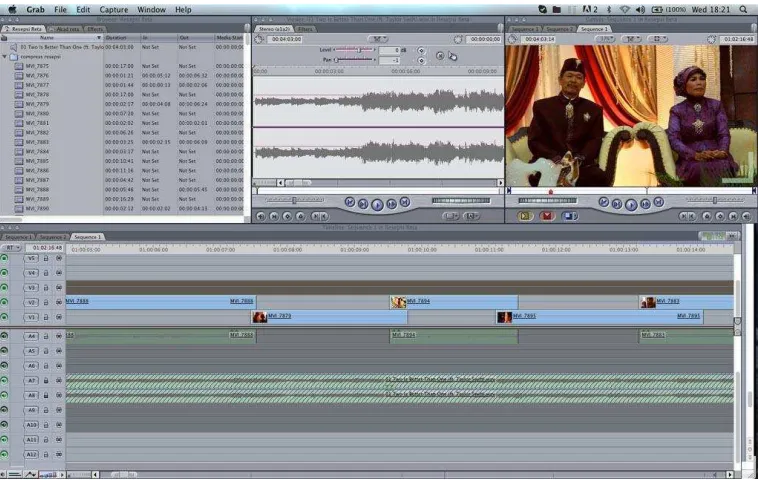Viewport: 758px width, 480px height.
Task: Select the MVI_7894 clip on V2 track
Action: [x=453, y=302]
